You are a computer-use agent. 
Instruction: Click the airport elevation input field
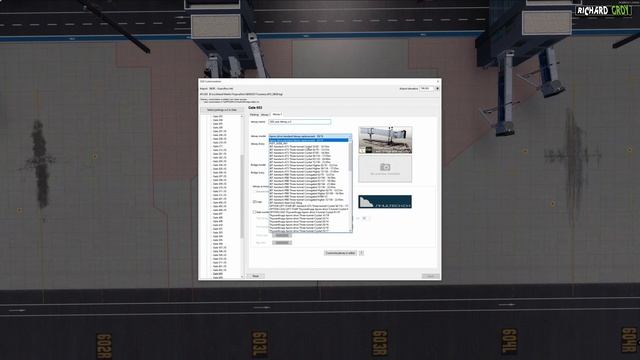[x=427, y=89]
